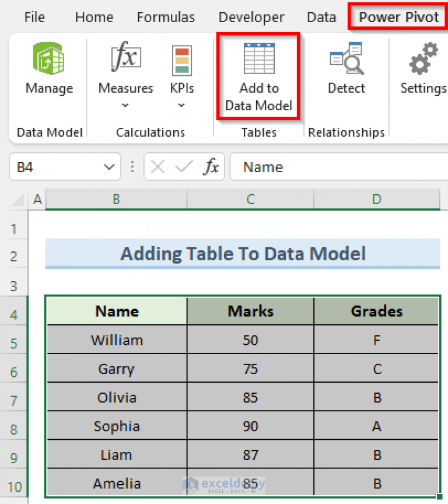Click column header B to select column
448x504 pixels.
[x=116, y=199]
